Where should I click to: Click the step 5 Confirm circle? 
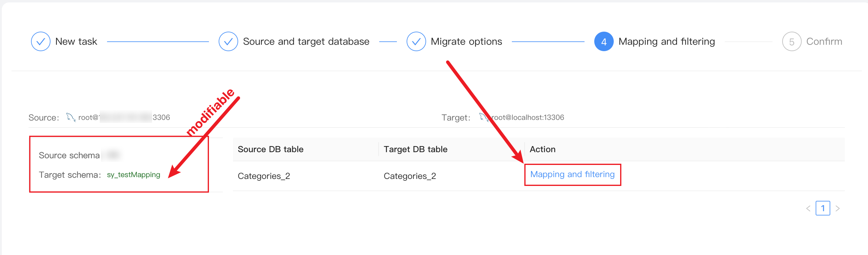tap(792, 41)
